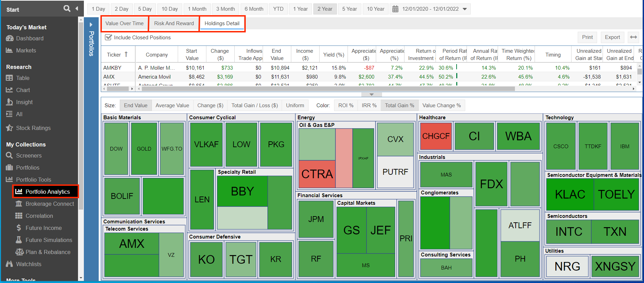This screenshot has width=644, height=283.
Task: Click the BBY tile in Specialty Retail
Action: [242, 191]
